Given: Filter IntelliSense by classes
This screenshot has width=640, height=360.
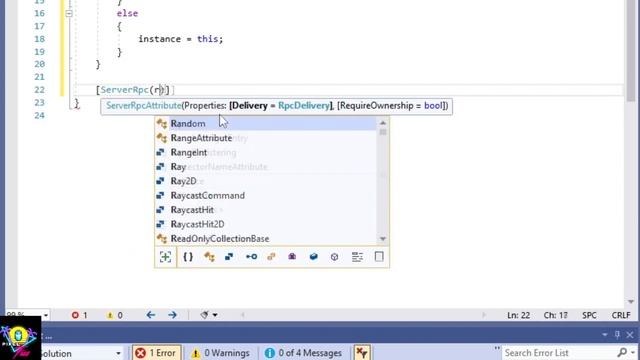Looking at the screenshot, I should point(209,257).
